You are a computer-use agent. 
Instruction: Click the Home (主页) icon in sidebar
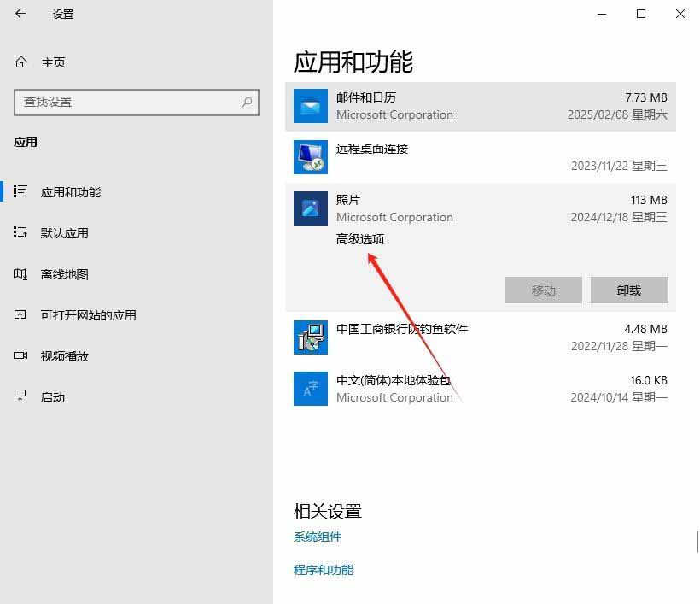click(21, 62)
